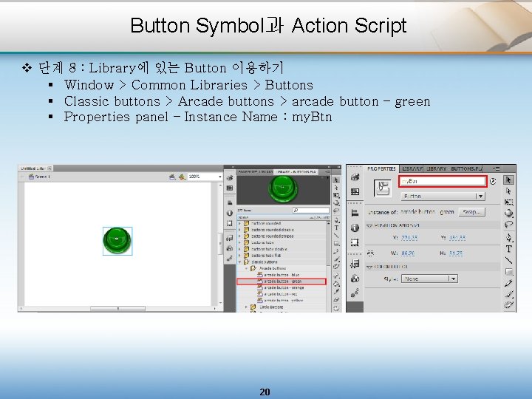Select the Selection tool beside the Properties panel
The width and height of the screenshot is (532, 399).
point(508,180)
